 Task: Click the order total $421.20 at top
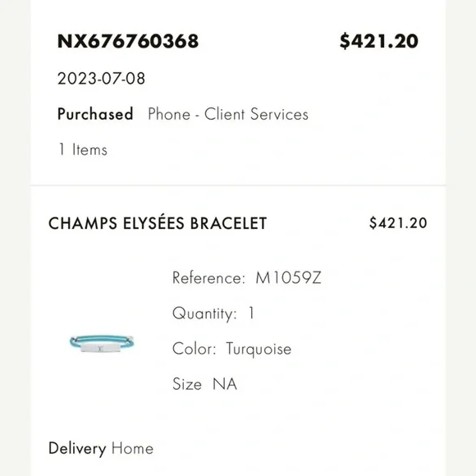pos(379,41)
